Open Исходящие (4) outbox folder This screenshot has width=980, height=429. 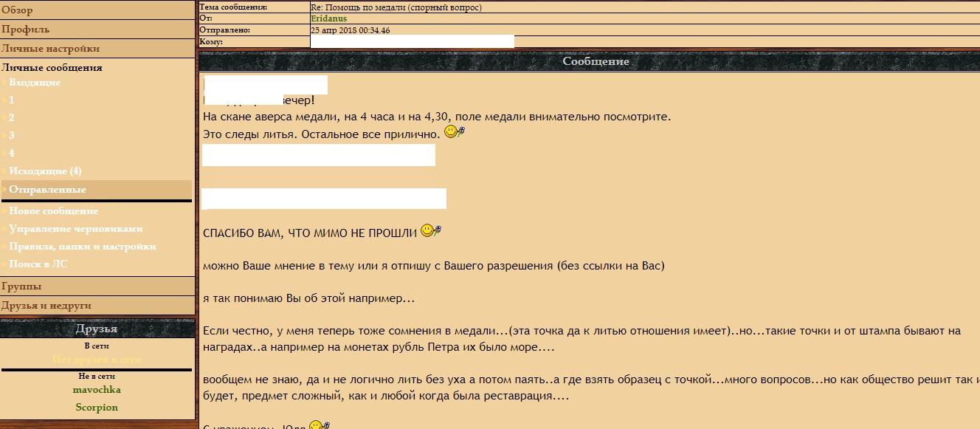45,171
